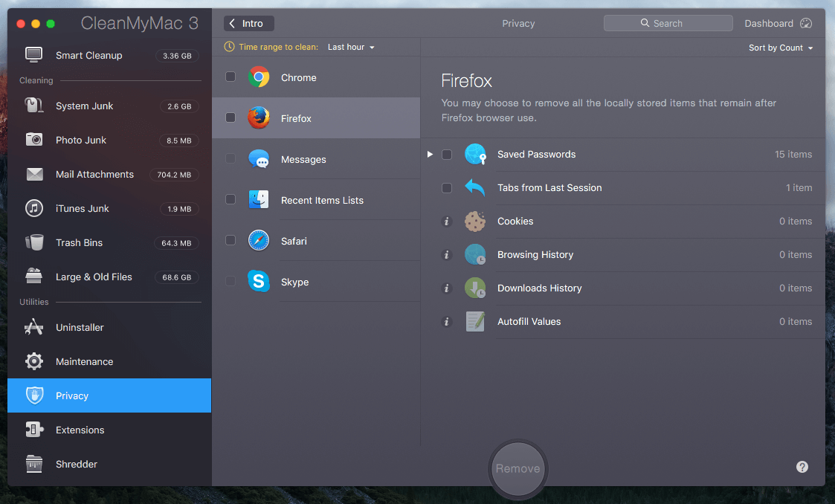Check the Recent Items Lists checkbox
Image resolution: width=835 pixels, height=504 pixels.
pos(230,199)
